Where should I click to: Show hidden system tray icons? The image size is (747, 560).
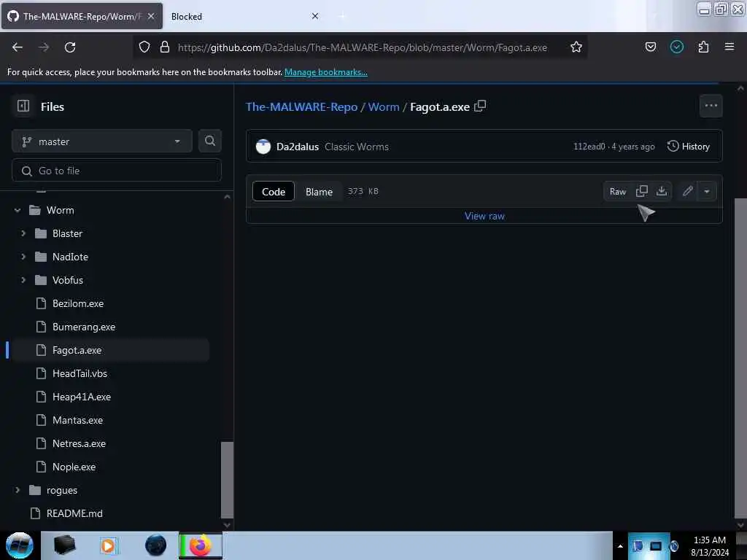tap(620, 546)
